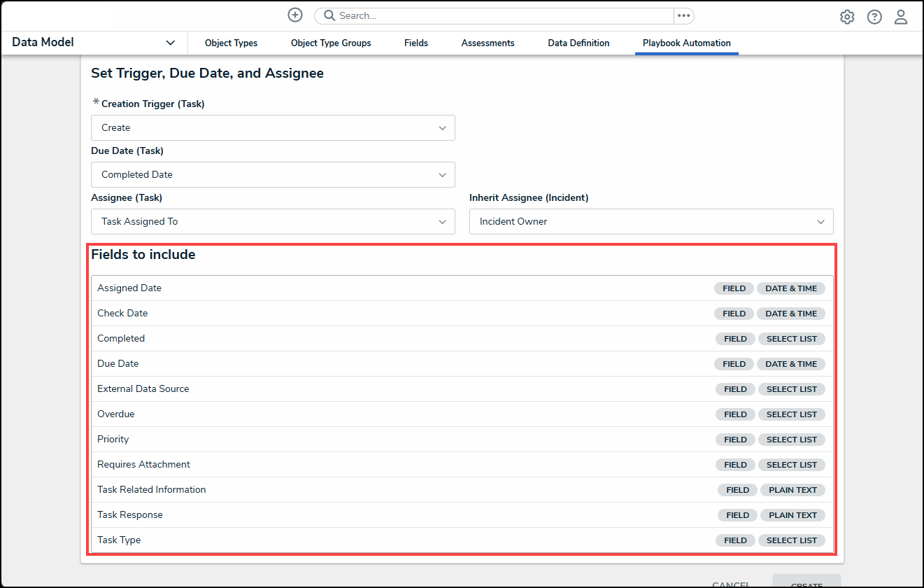The image size is (924, 588).
Task: Click FIELD badge on Check Date row
Action: tap(734, 314)
